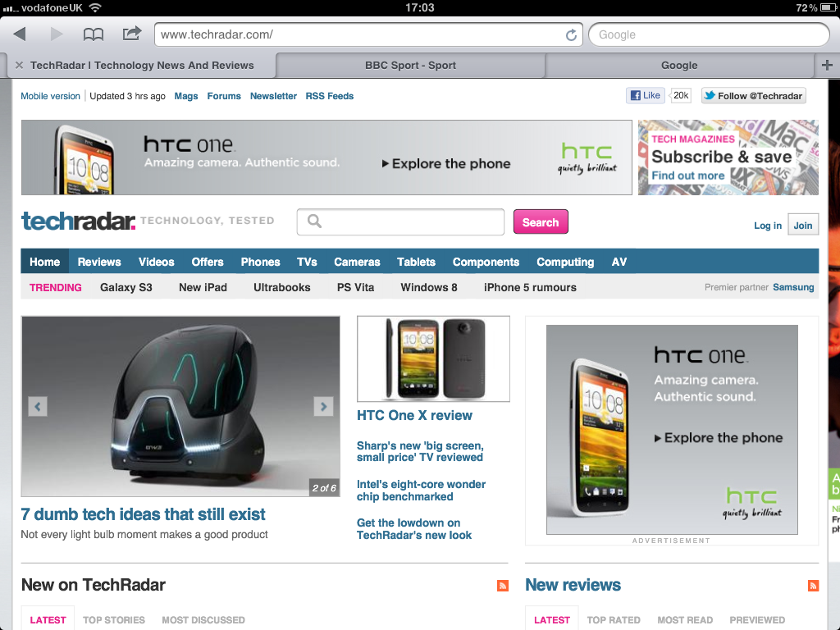840x630 pixels.
Task: Click the techradar logo
Action: [78, 221]
